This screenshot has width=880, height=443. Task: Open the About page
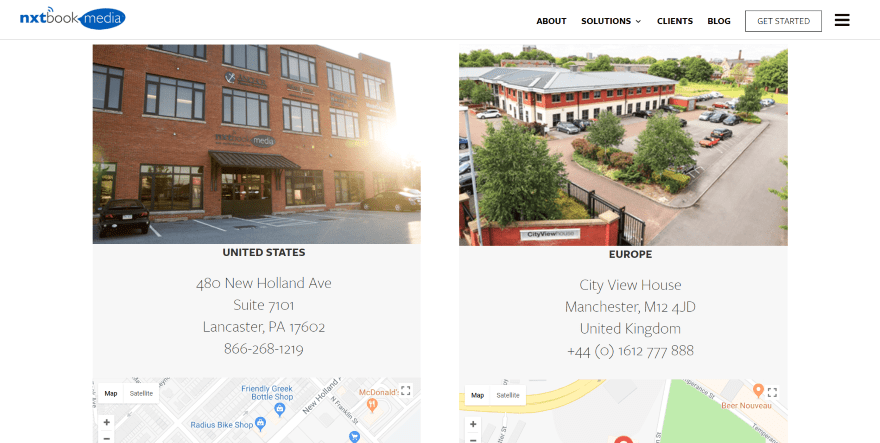(x=551, y=21)
